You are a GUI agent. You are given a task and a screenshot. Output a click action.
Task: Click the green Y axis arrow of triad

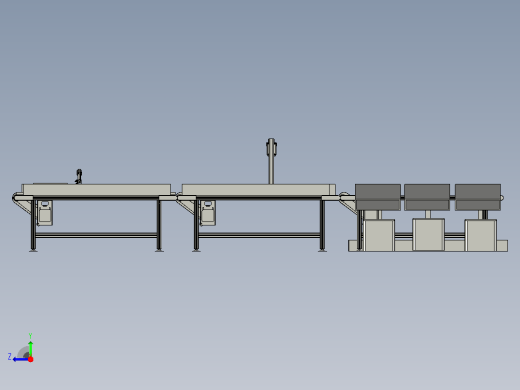click(x=31, y=348)
